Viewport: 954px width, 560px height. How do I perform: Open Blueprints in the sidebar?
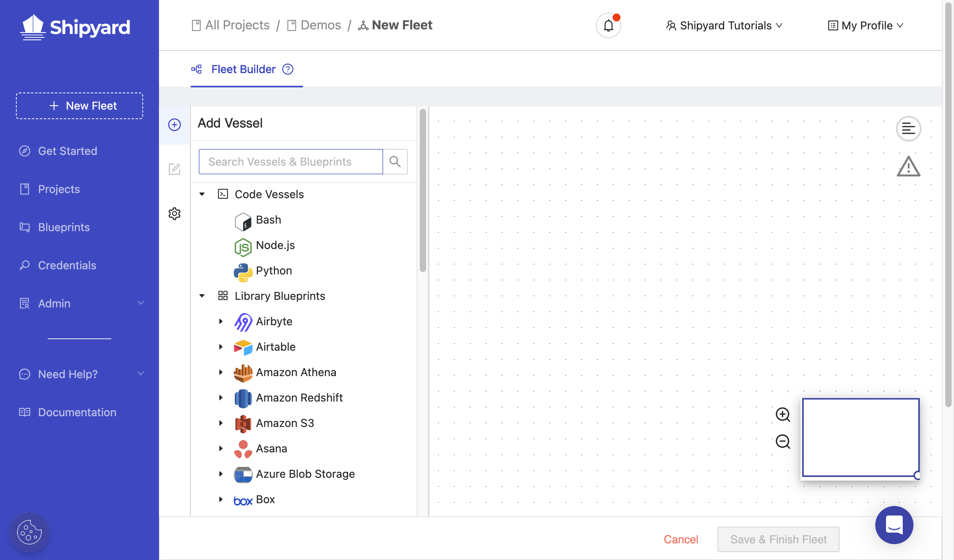coord(54,227)
